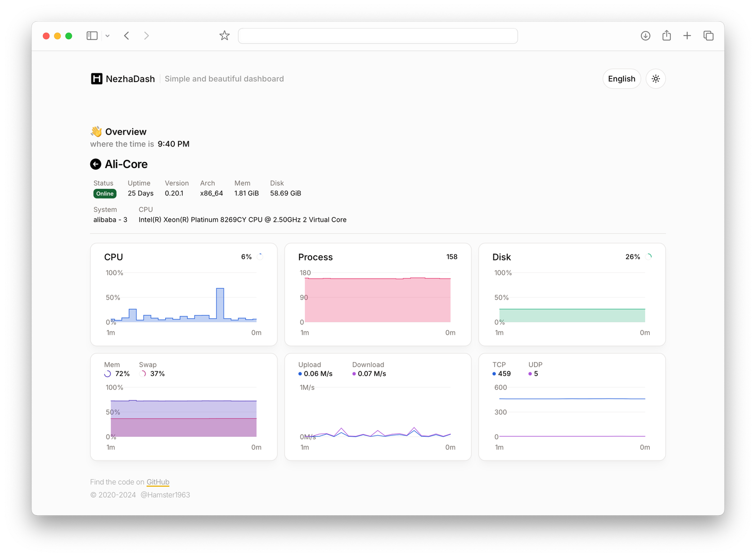Click the CPU usage circular progress indicator
This screenshot has height=557, width=756.
click(260, 256)
